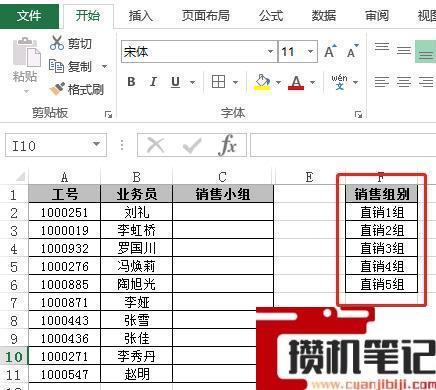The image size is (436, 390).
Task: Expand the Copy options arrow
Action: [x=104, y=66]
